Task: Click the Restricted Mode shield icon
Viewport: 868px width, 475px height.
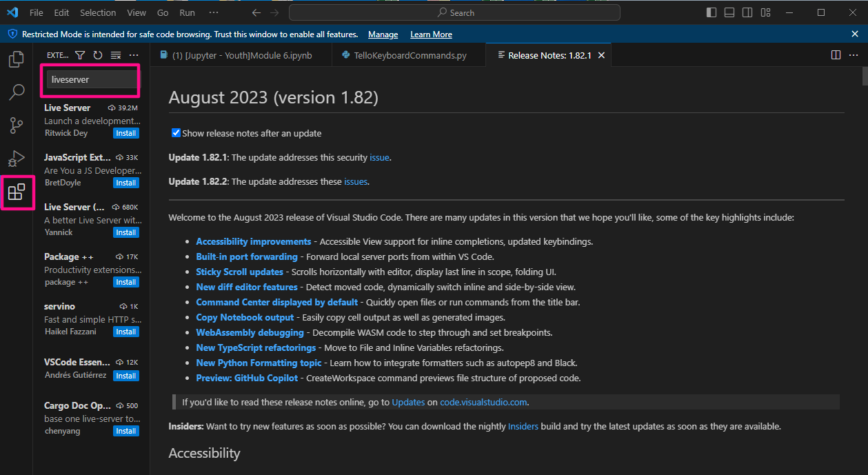Action: pos(12,34)
